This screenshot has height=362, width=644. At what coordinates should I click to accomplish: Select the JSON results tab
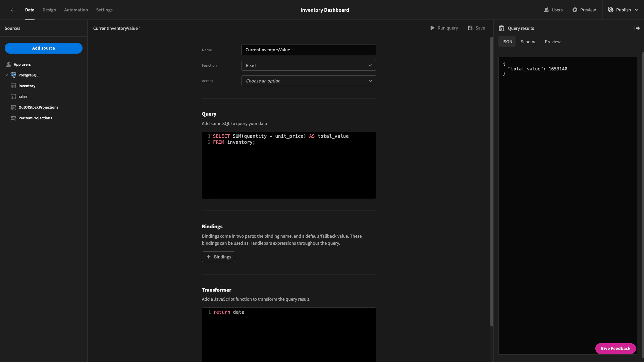pyautogui.click(x=507, y=42)
